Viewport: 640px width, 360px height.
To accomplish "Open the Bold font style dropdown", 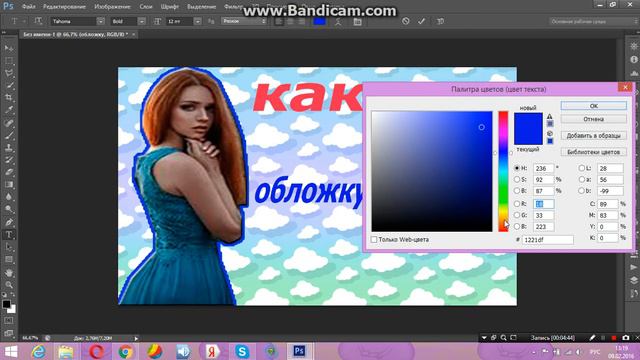I will (x=142, y=21).
